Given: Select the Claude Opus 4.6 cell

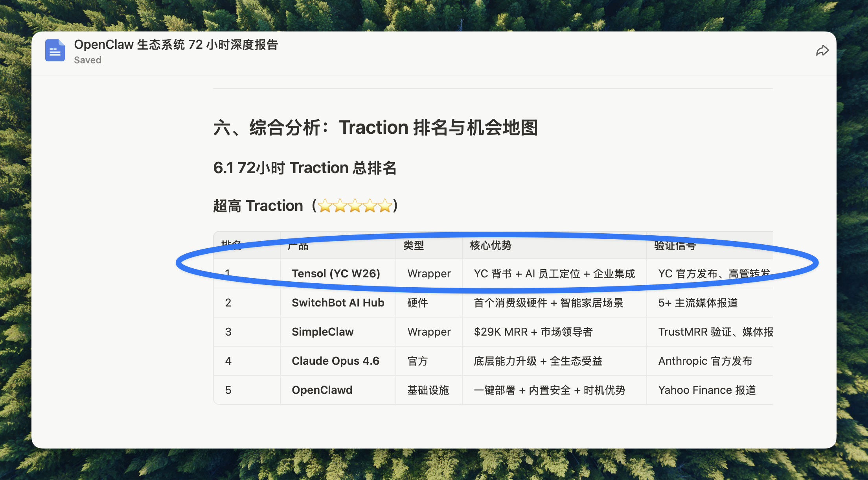Looking at the screenshot, I should click(x=335, y=361).
